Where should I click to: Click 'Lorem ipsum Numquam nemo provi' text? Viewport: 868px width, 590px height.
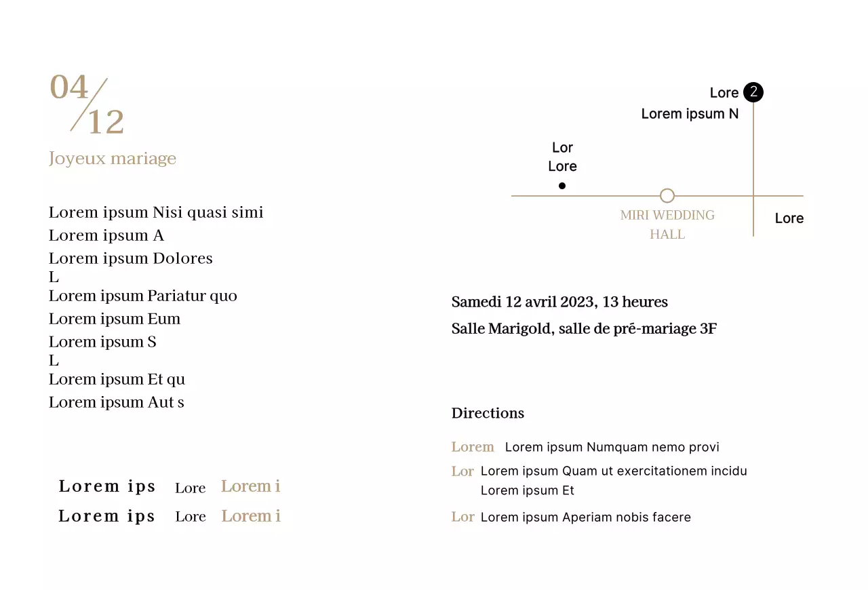[612, 447]
